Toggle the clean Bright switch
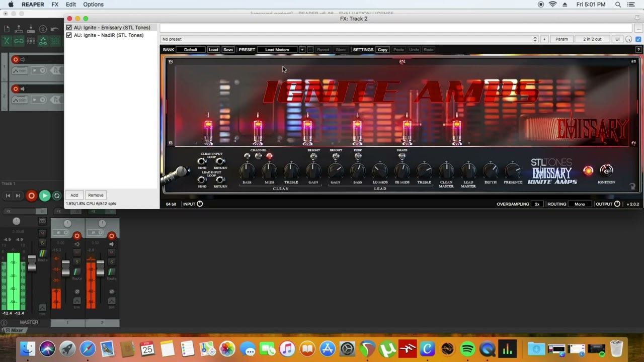The height and width of the screenshot is (362, 644). (x=313, y=156)
